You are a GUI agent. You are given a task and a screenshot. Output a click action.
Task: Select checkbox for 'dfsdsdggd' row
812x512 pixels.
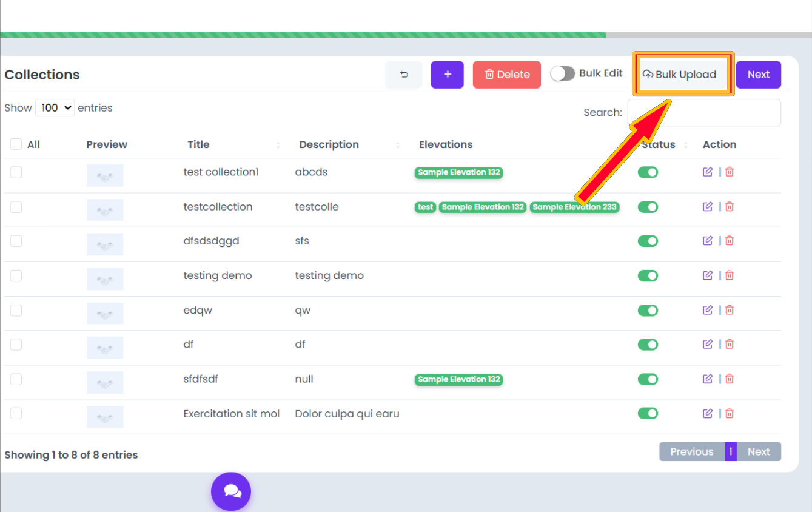(16, 241)
